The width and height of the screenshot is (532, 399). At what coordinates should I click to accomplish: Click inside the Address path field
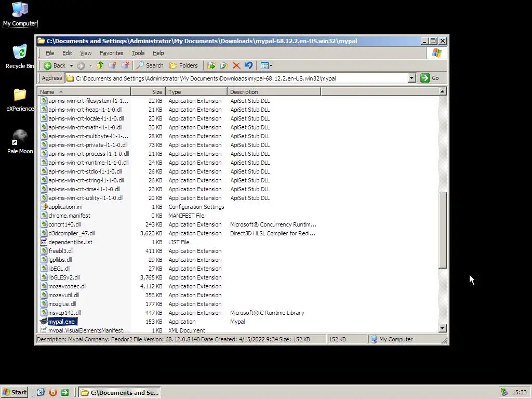236,78
